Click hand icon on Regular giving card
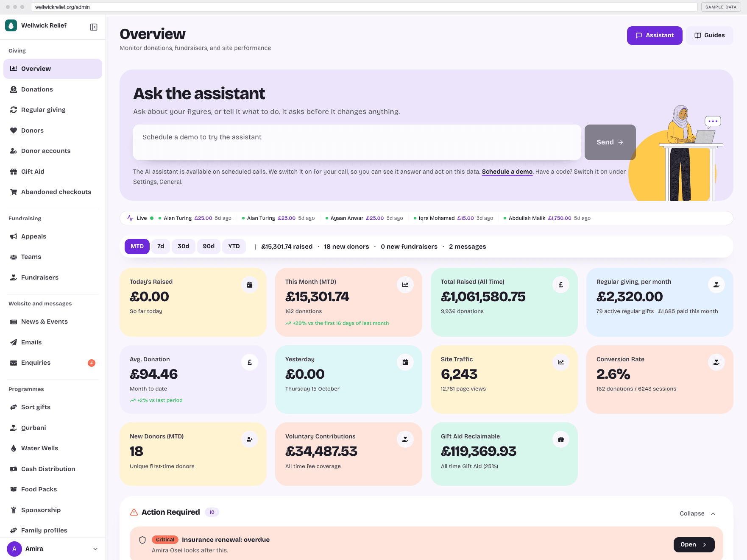747x560 pixels. (x=716, y=285)
